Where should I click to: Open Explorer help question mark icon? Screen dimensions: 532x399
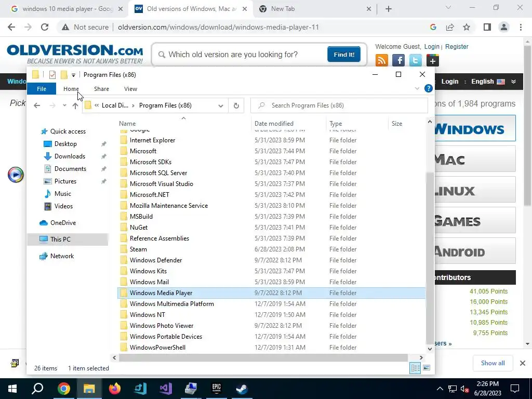[429, 88]
